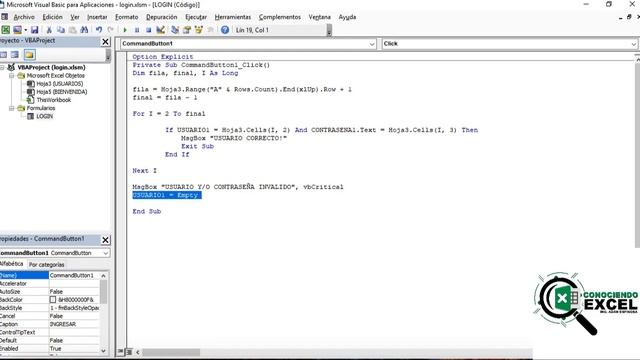Screen dimensions: 640x360
Task: Switch to the Por categorías tab
Action: pos(47,264)
